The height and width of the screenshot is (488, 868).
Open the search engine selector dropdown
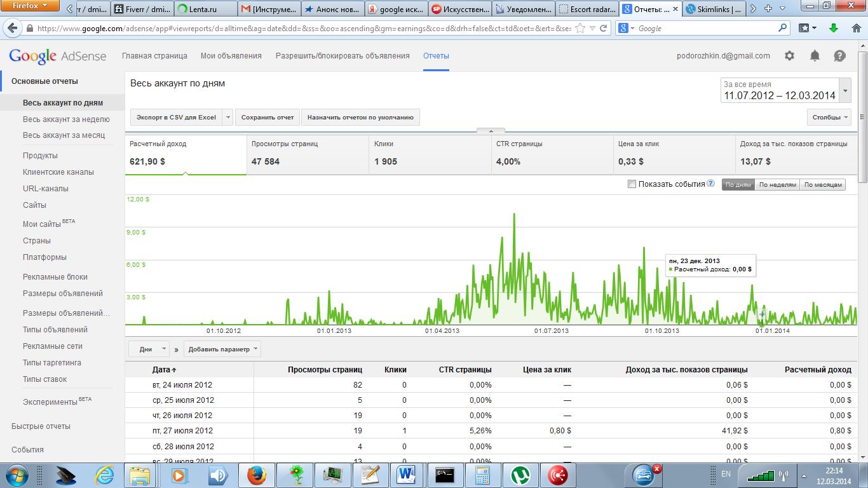(x=625, y=28)
